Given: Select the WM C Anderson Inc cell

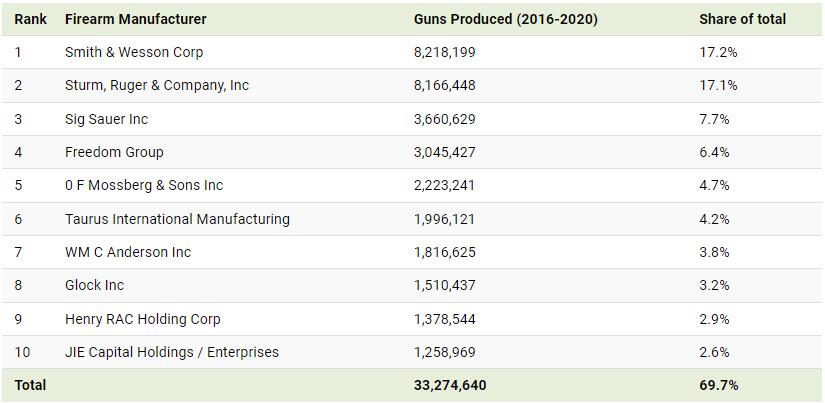Looking at the screenshot, I should pyautogui.click(x=127, y=252).
